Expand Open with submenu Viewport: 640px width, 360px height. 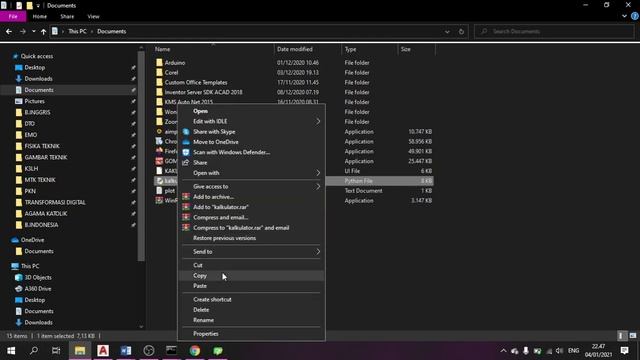click(x=251, y=173)
